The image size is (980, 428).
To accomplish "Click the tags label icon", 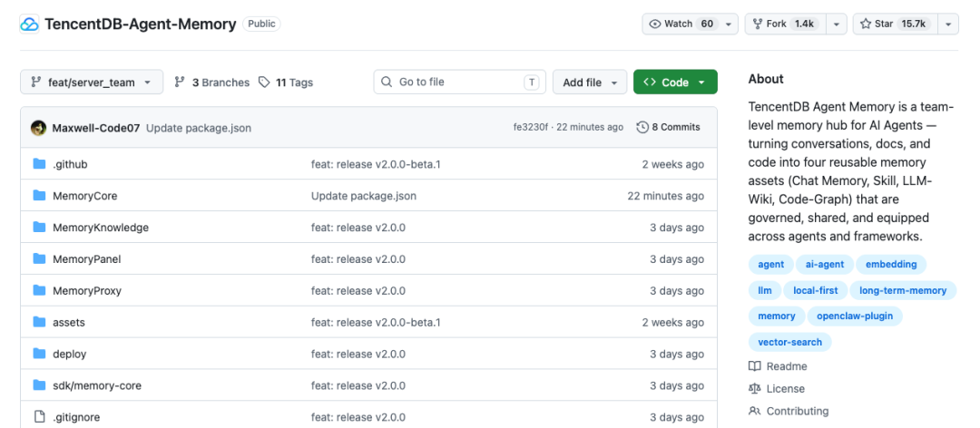I will pos(264,82).
